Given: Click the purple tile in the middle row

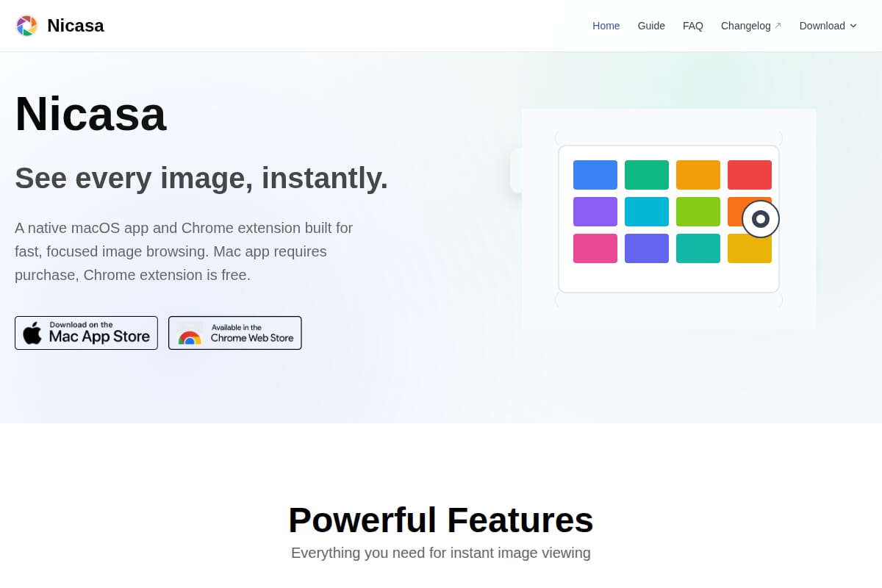Looking at the screenshot, I should tap(595, 212).
